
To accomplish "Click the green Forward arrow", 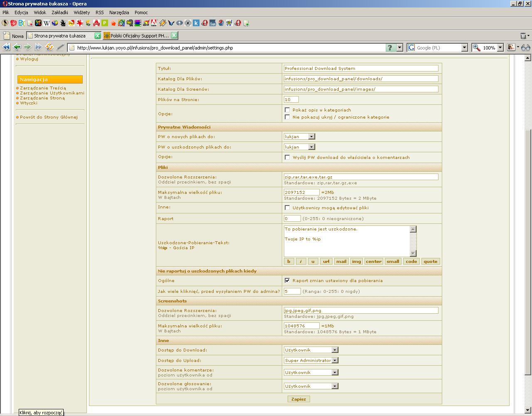I will 27,47.
